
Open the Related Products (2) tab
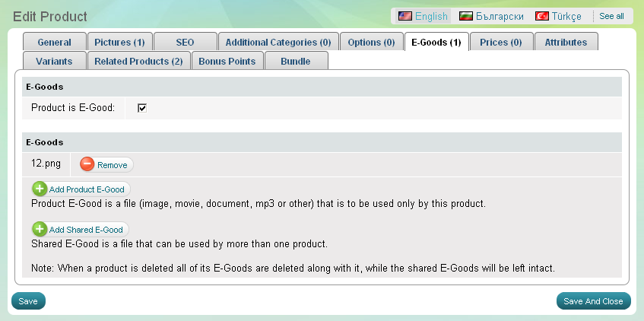[x=139, y=61]
